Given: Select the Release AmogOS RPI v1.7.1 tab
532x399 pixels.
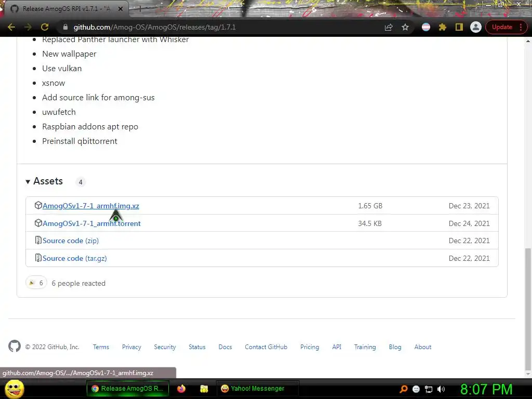Looking at the screenshot, I should 66,9.
